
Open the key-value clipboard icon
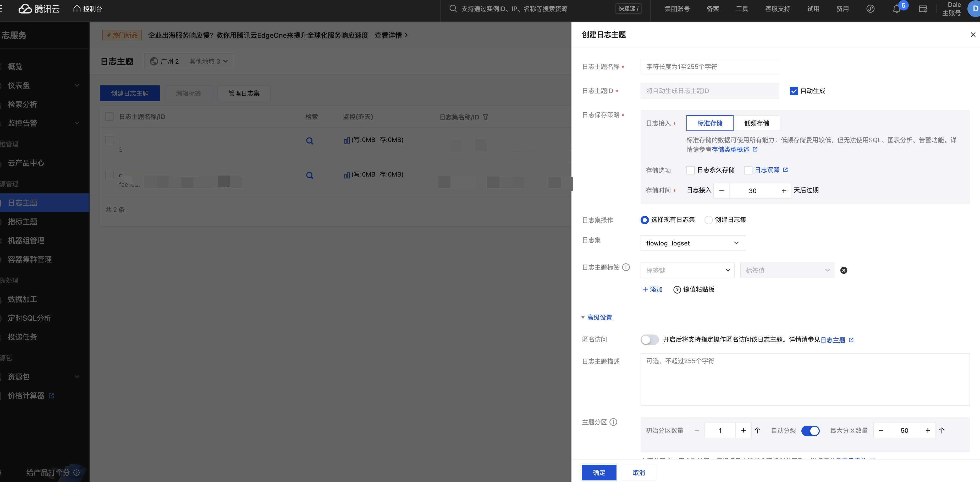pos(677,290)
